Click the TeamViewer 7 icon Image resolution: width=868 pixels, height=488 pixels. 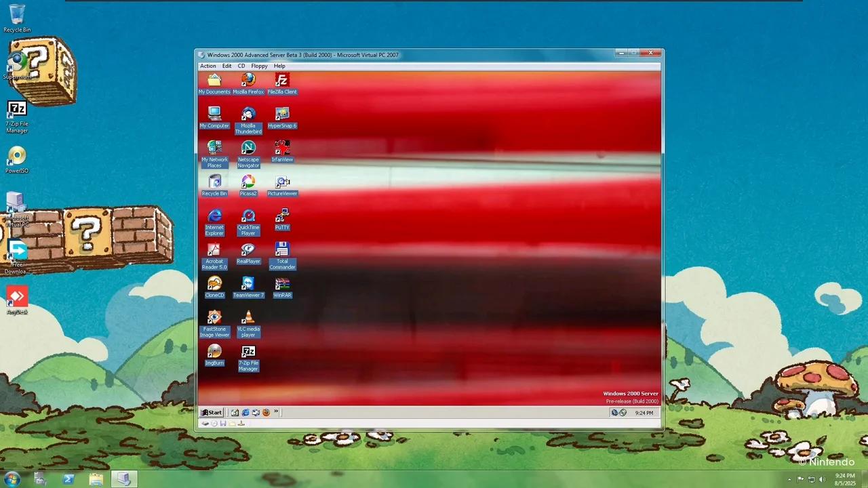coord(248,287)
